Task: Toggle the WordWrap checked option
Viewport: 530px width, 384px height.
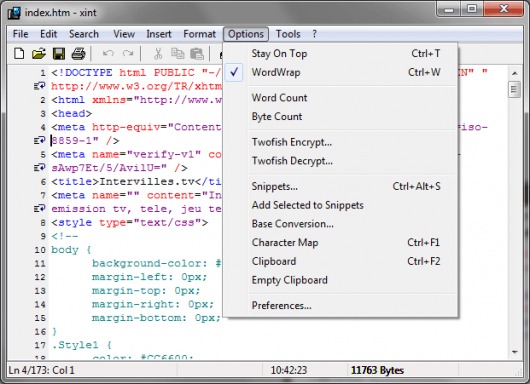Action: 341,72
